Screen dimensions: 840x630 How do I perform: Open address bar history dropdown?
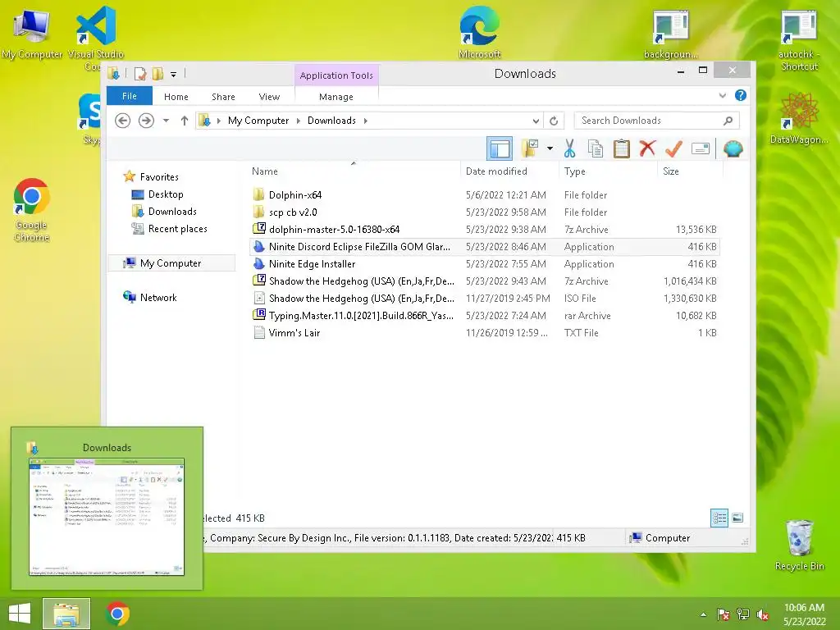[535, 121]
